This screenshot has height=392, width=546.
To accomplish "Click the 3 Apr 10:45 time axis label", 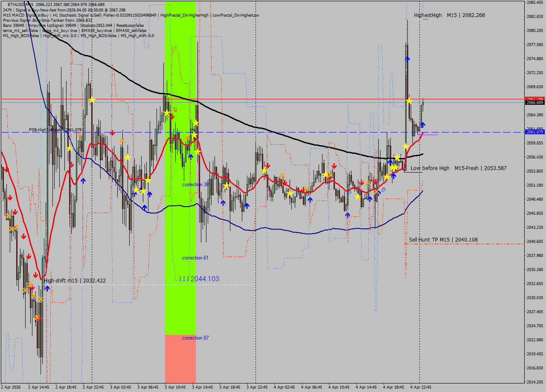I will pyautogui.click(x=175, y=387).
